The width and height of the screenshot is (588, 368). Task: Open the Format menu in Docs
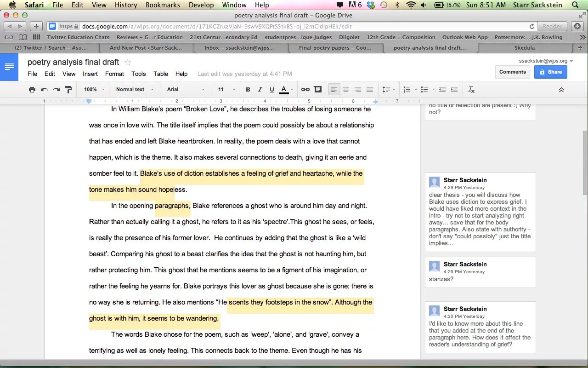114,74
